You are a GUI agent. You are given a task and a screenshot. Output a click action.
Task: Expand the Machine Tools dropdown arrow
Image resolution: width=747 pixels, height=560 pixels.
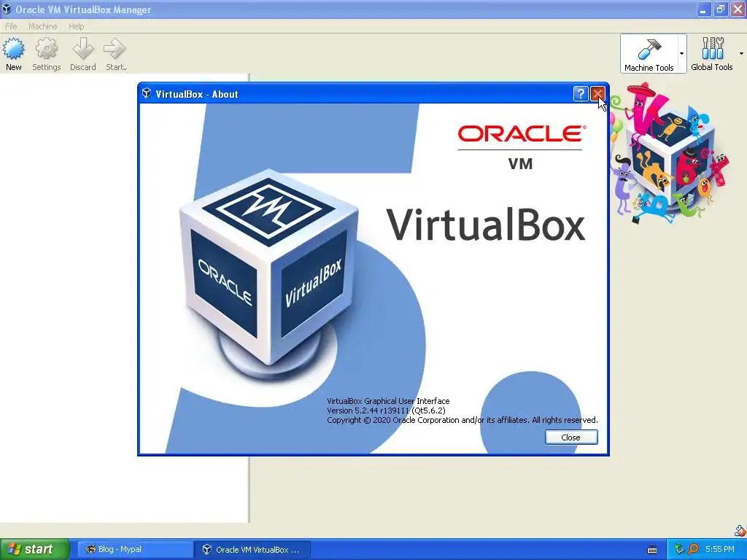click(x=682, y=54)
